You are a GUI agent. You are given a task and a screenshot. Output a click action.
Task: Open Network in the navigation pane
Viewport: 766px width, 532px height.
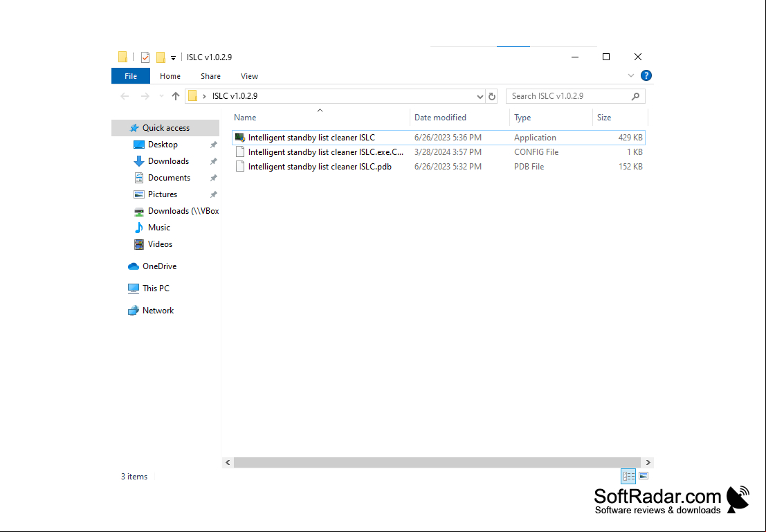[158, 311]
